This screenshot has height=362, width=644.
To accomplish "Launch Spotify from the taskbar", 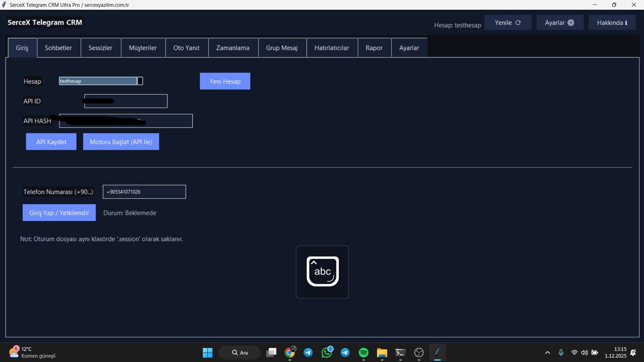I will (363, 353).
